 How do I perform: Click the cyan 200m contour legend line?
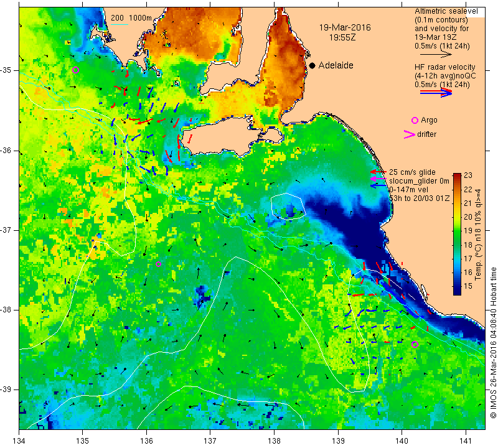coord(120,24)
